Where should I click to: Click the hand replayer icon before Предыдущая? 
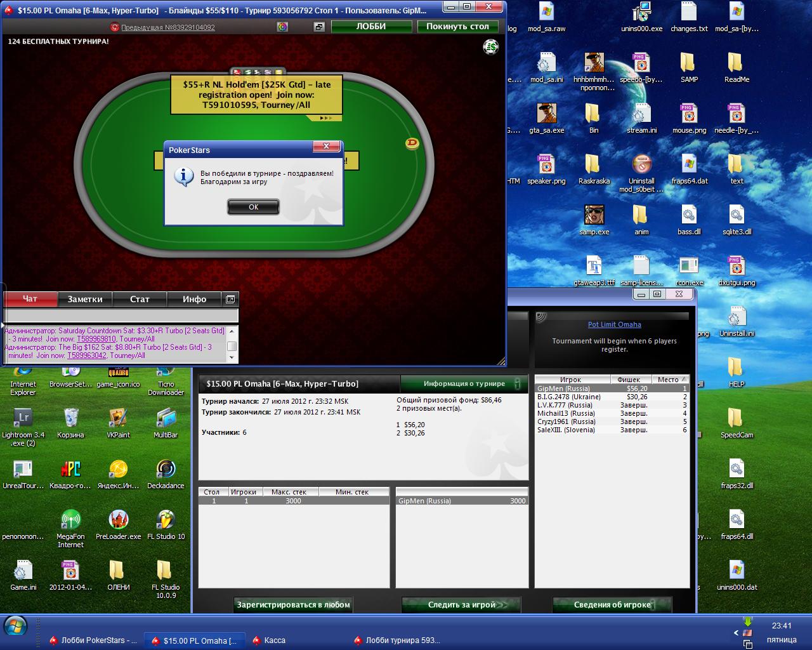tap(115, 27)
